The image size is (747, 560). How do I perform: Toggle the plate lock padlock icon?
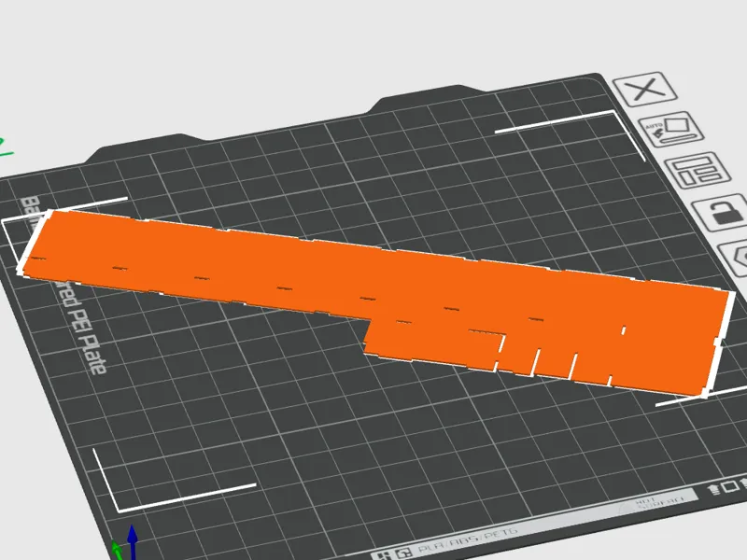(721, 212)
